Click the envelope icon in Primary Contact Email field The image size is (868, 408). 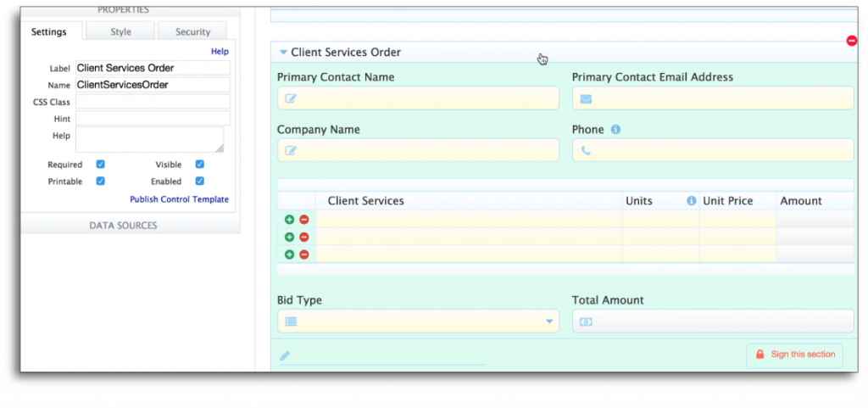586,99
